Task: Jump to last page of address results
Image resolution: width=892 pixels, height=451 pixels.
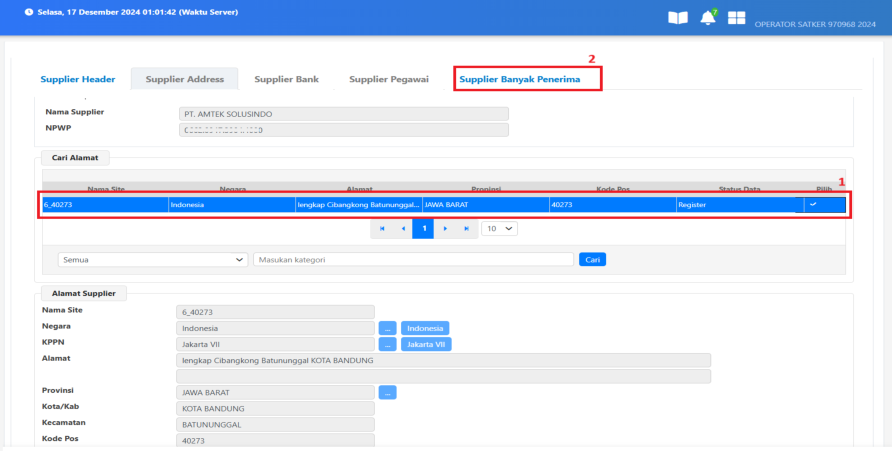Action: (x=466, y=229)
